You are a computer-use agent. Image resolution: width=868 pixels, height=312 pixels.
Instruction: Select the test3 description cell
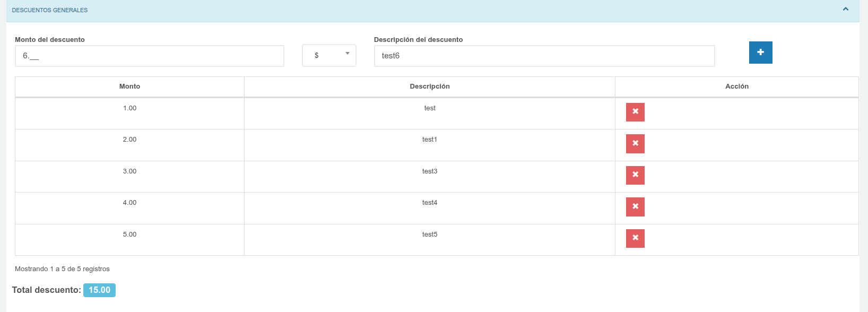[x=429, y=171]
